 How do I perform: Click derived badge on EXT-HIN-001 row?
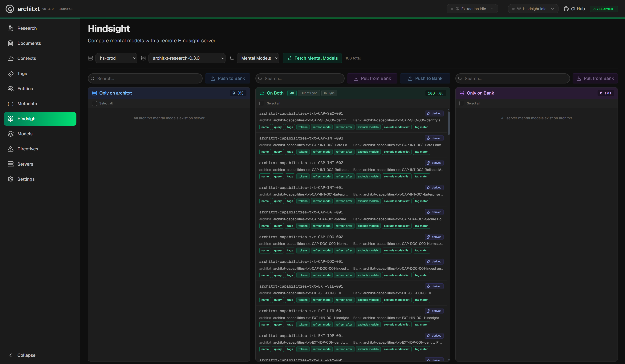point(434,311)
